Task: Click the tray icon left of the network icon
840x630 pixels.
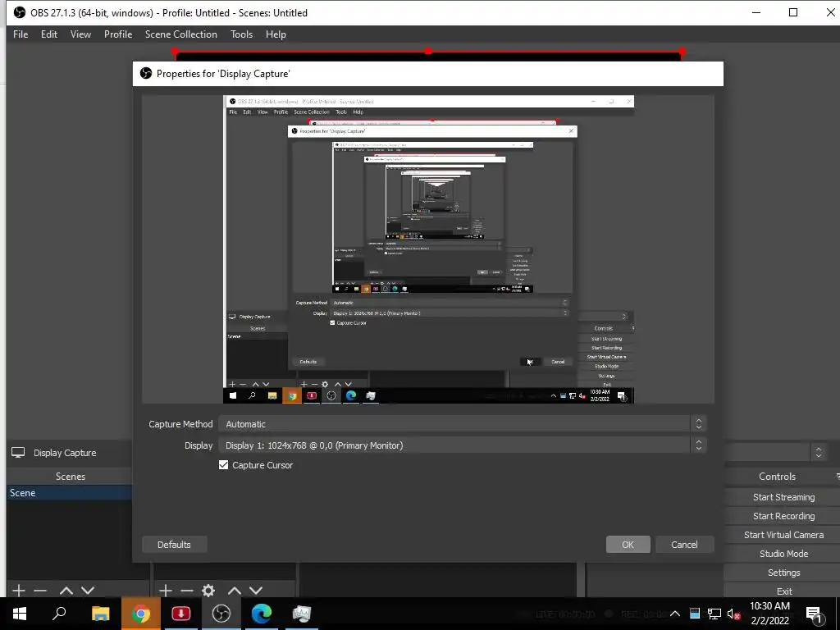Action: tap(694, 614)
